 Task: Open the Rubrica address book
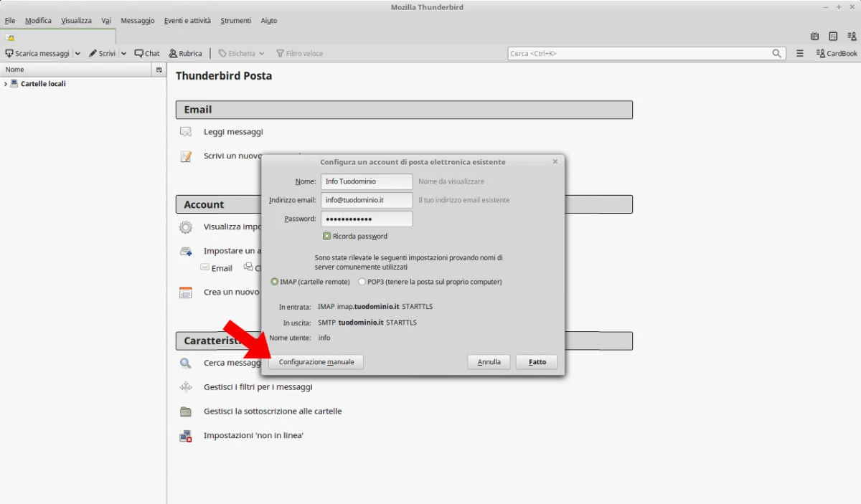[x=185, y=54]
